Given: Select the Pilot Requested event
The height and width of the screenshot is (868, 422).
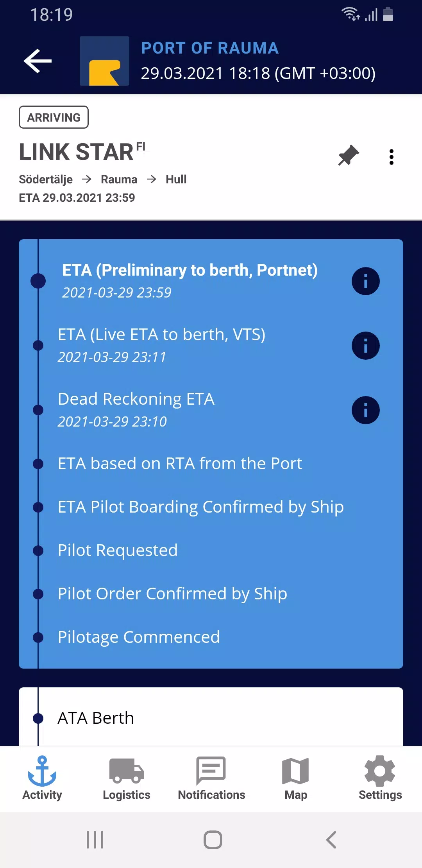Looking at the screenshot, I should point(118,551).
